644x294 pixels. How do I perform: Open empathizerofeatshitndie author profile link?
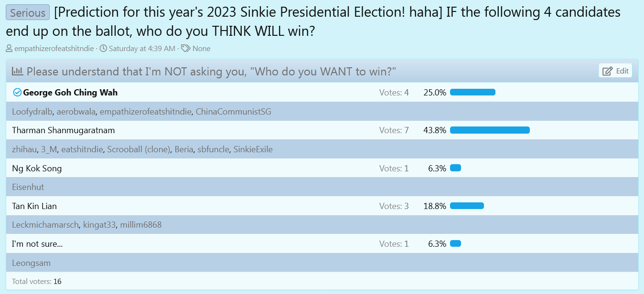click(54, 48)
